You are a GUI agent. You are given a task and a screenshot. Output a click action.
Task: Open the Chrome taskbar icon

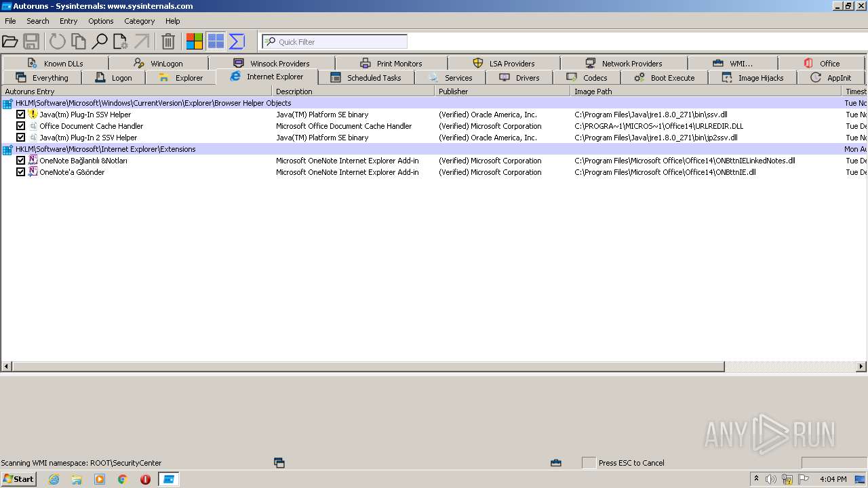pos(123,479)
